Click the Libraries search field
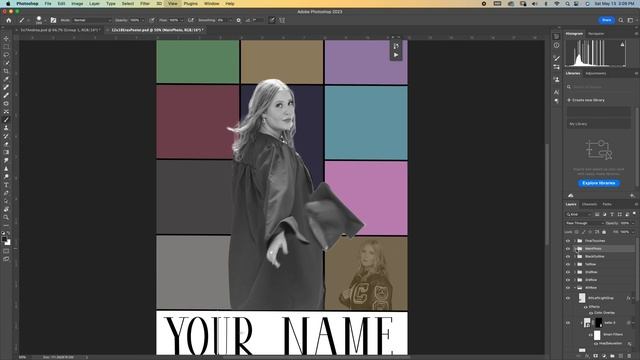The height and width of the screenshot is (360, 640). click(598, 87)
